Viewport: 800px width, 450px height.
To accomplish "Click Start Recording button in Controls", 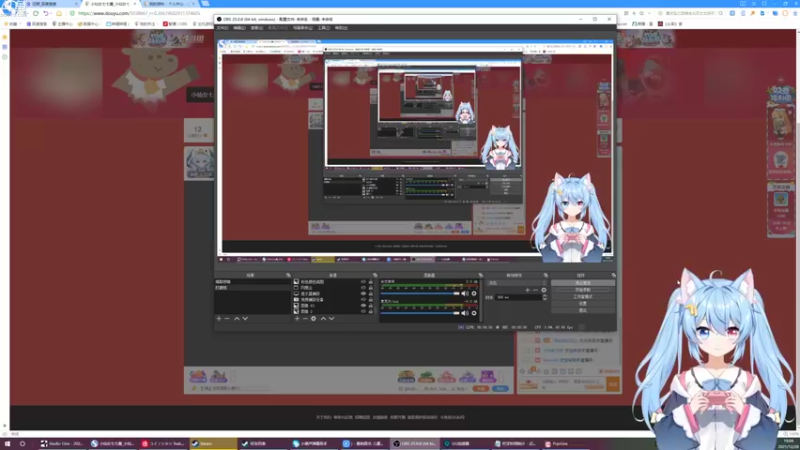I will (x=583, y=290).
